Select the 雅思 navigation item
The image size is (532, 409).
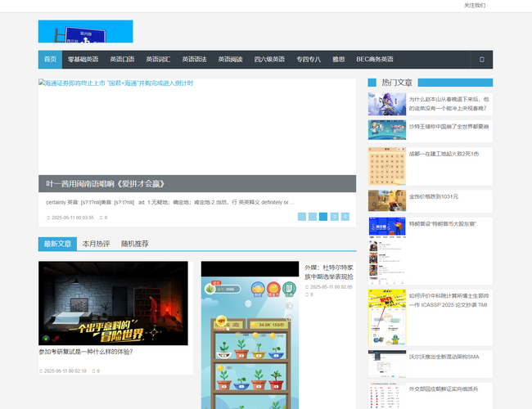(338, 60)
